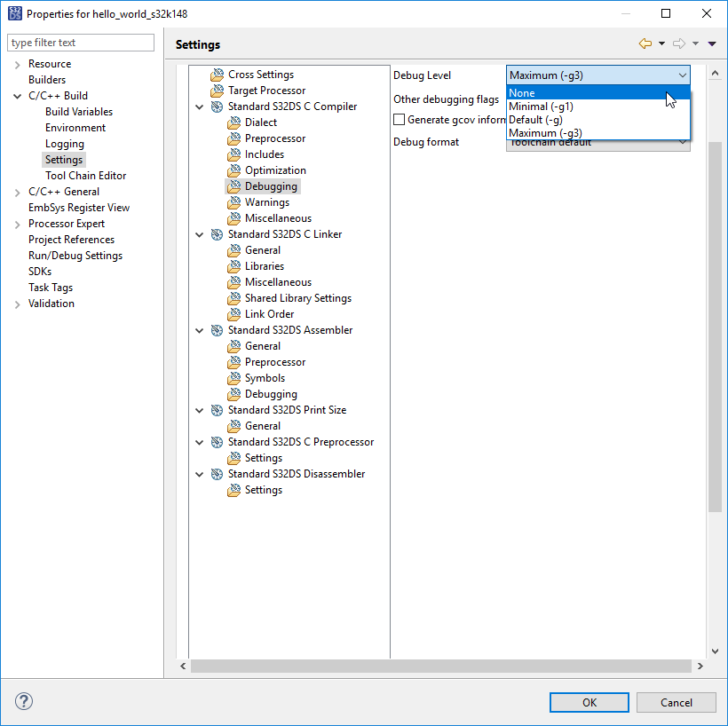The height and width of the screenshot is (726, 728).
Task: Select None in Debug Level list
Action: [598, 93]
